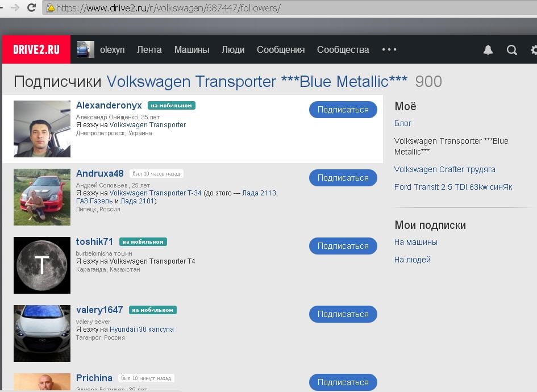Click Днепропетровск, Украина location text
Screen dimensions: 537x392
(114, 133)
